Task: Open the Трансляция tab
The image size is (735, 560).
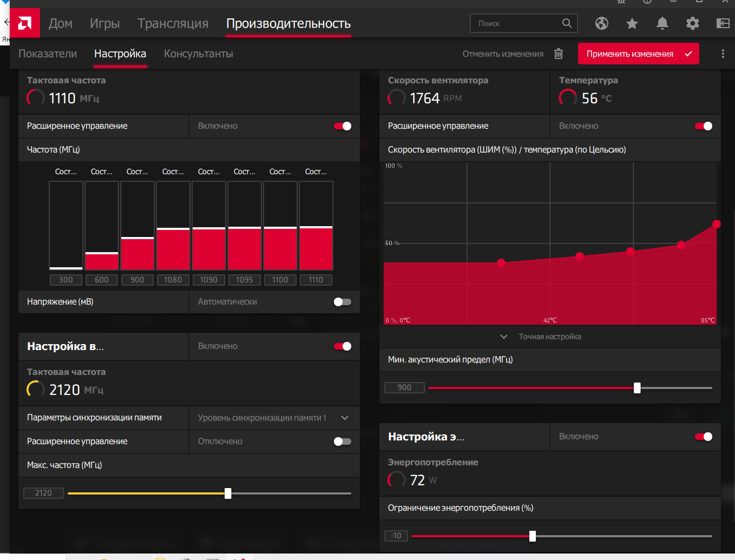Action: [x=173, y=23]
